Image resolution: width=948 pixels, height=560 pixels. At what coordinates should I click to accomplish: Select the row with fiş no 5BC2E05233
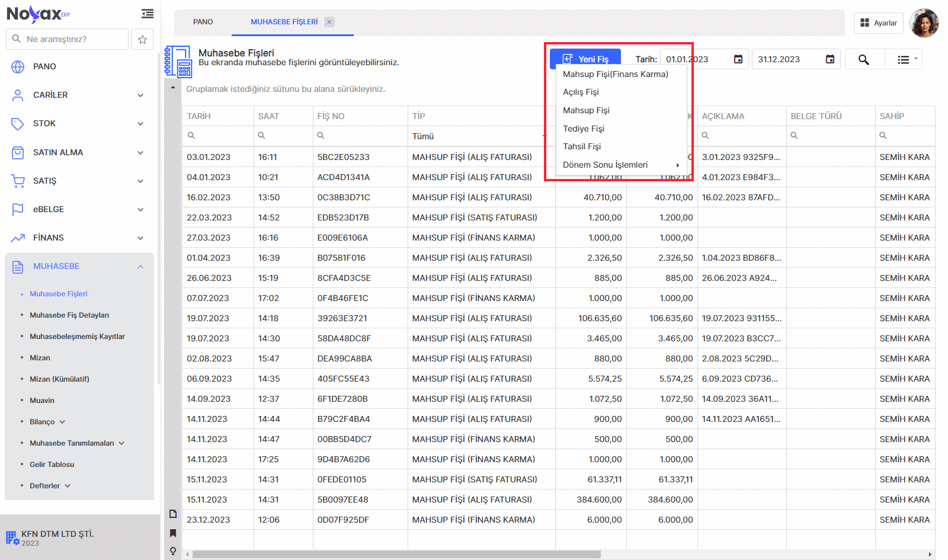[558, 157]
